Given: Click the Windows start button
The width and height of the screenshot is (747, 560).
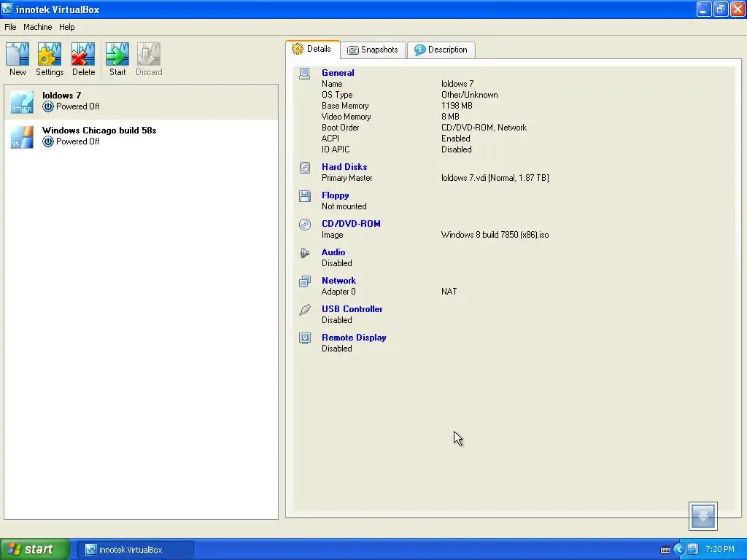Looking at the screenshot, I should [35, 550].
